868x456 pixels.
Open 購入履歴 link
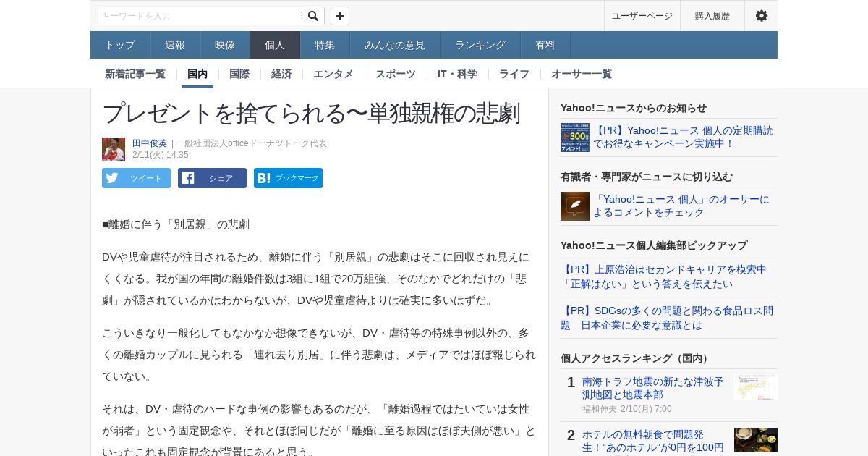[712, 16]
